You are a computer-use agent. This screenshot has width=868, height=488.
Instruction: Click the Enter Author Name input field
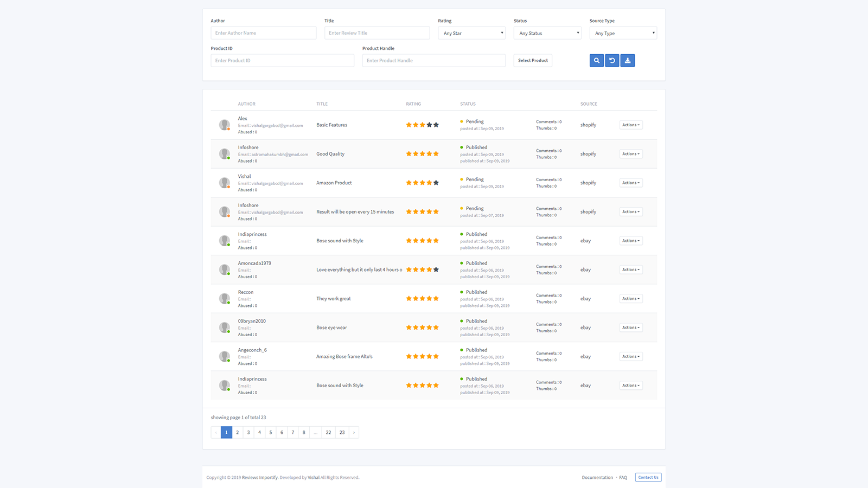coord(263,33)
